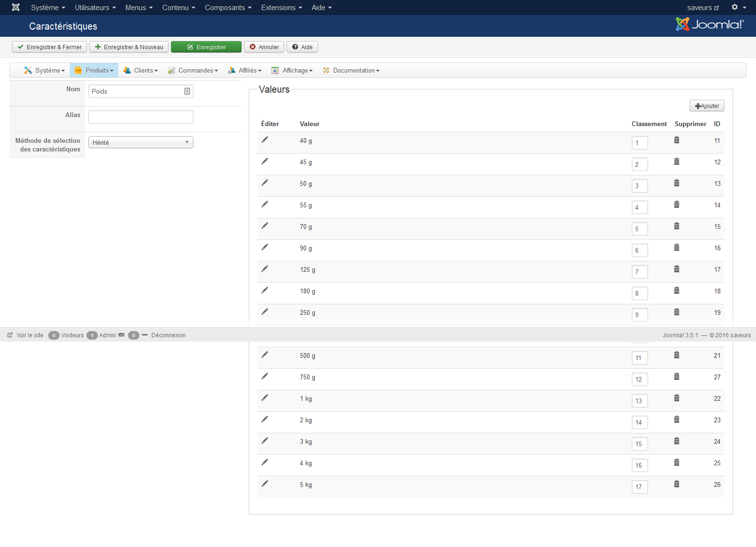Edit the 45 g value with the pencil
Screen dimensions: 756x547
(265, 161)
